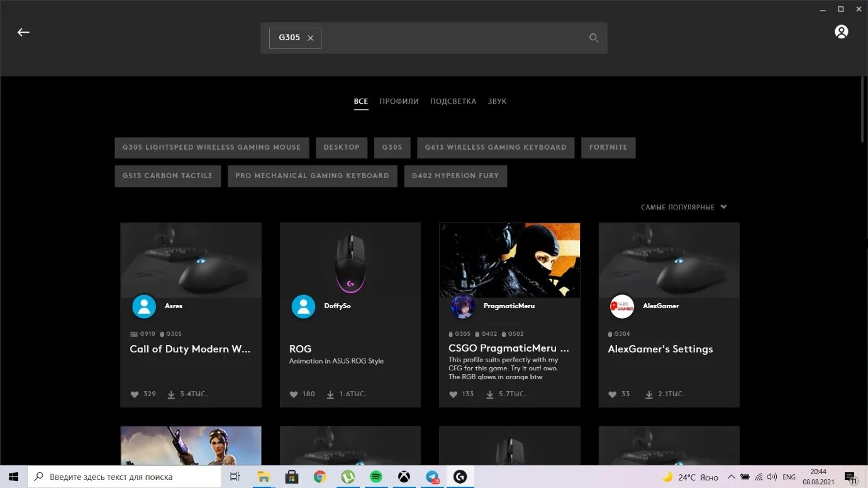The height and width of the screenshot is (488, 868).
Task: Open File Explorer from taskbar
Action: coord(263,477)
